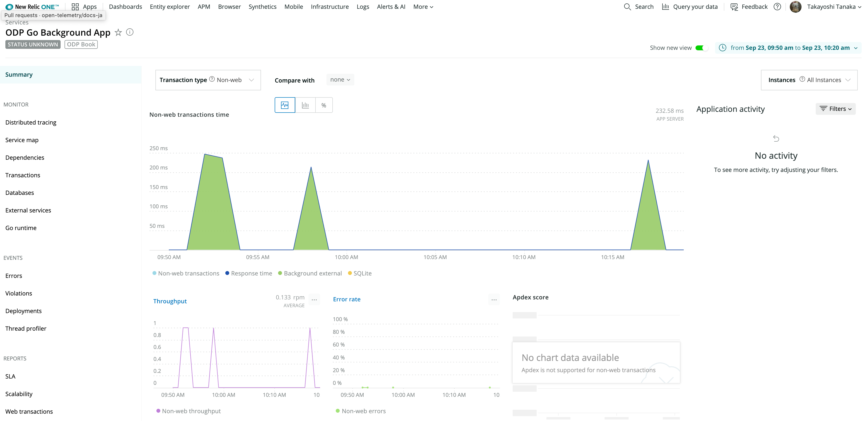Open Errors under Events
Screen dimensions: 868x421
(14, 275)
